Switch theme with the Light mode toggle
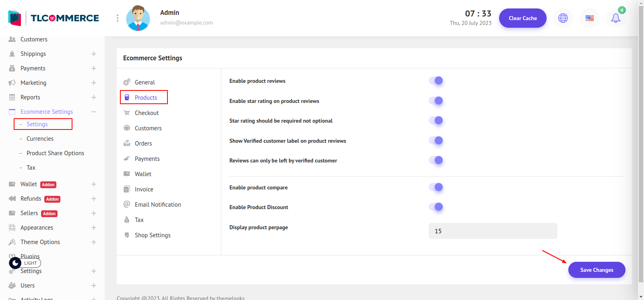644x300 pixels. pos(25,263)
